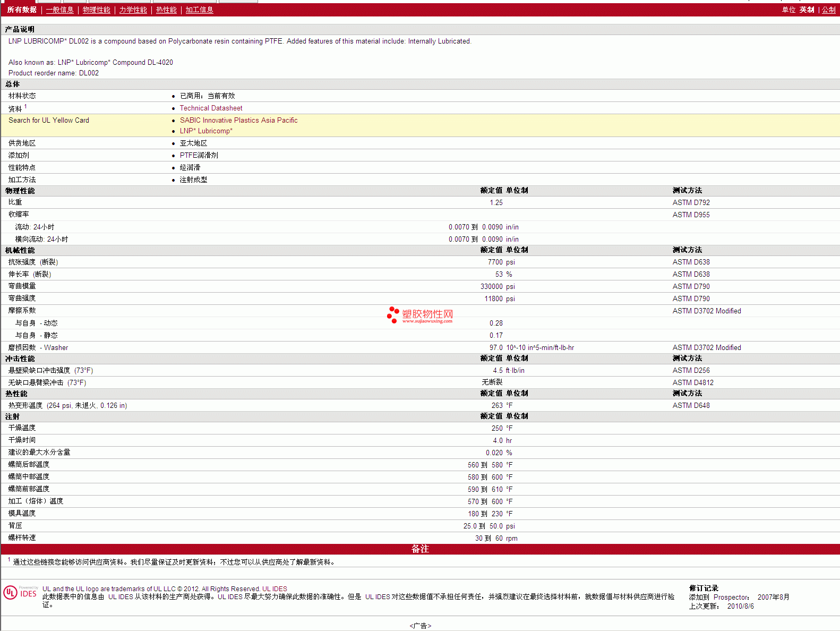
Task: Open SABIC Innovative Plastics Asia Pacific link
Action: (x=238, y=120)
